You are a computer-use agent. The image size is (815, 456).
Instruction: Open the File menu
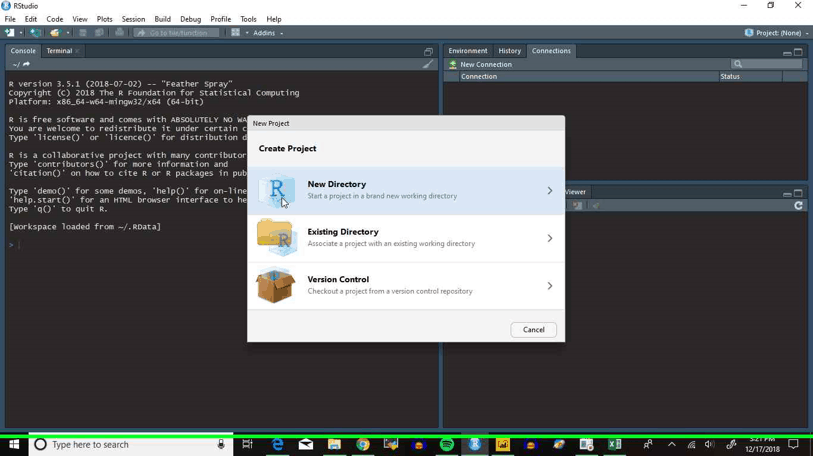coord(10,19)
